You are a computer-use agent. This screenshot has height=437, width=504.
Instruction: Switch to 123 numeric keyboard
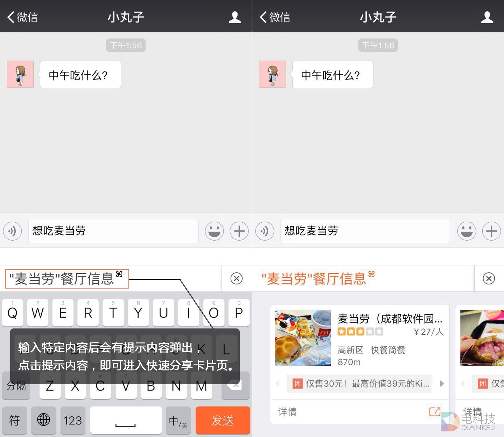[x=73, y=421]
